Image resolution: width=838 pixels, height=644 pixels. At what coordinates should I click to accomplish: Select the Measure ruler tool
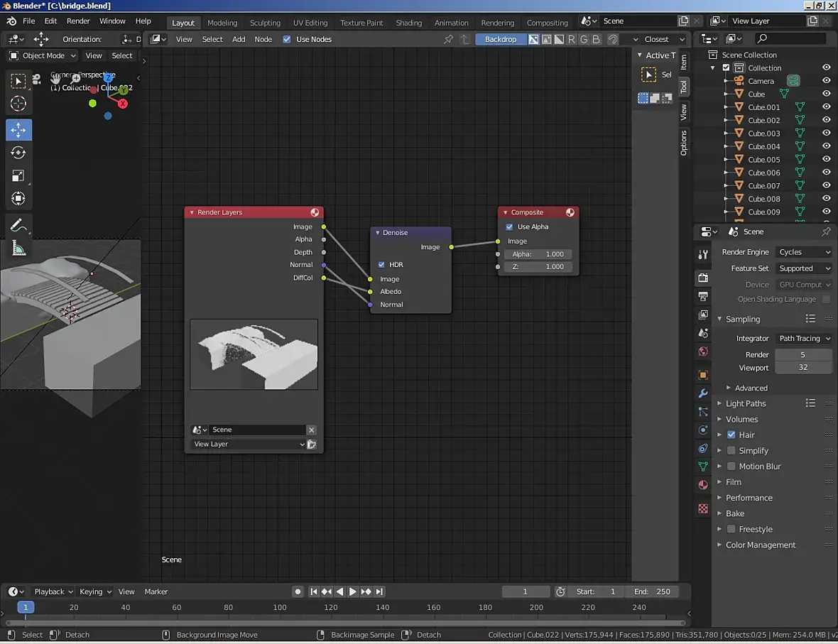click(x=18, y=249)
